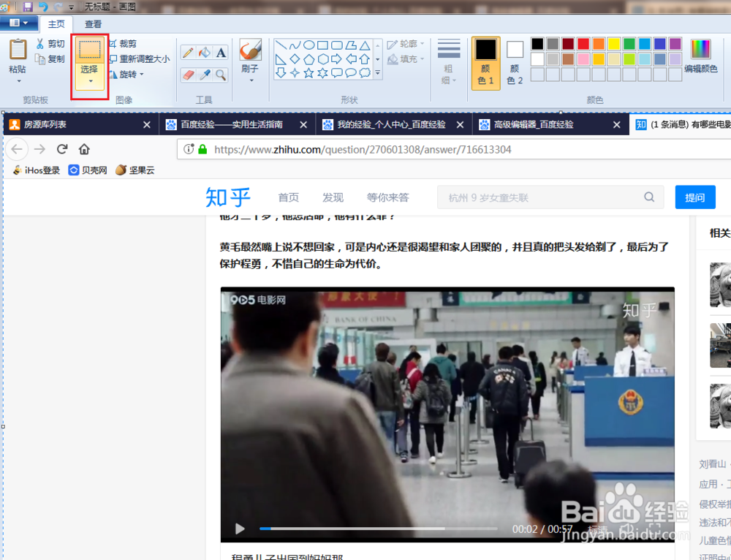This screenshot has width=731, height=560.
Task: Expand the 选择 selection options arrow
Action: 91,81
